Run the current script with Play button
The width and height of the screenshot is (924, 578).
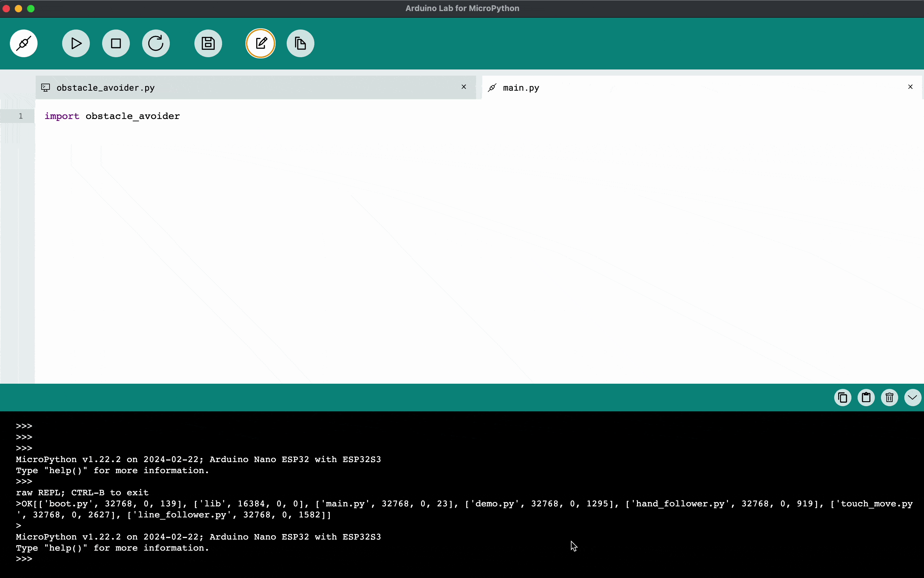[76, 43]
